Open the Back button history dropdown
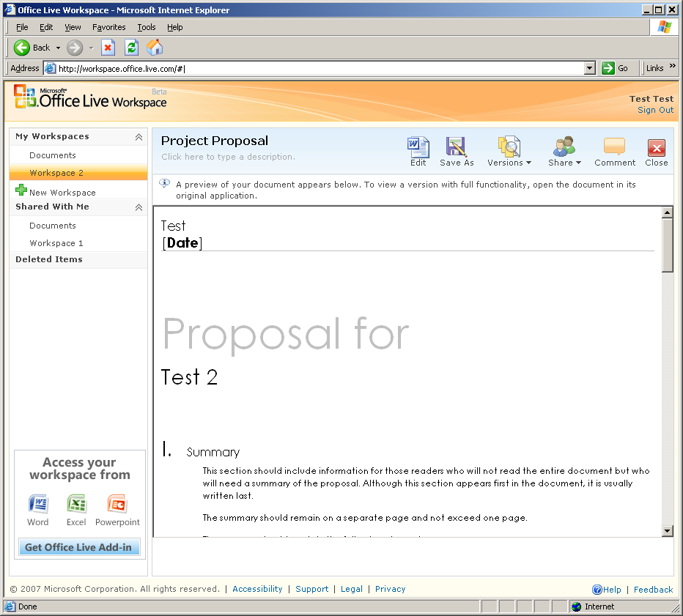Screen dimensions: 683x616 tap(58, 48)
